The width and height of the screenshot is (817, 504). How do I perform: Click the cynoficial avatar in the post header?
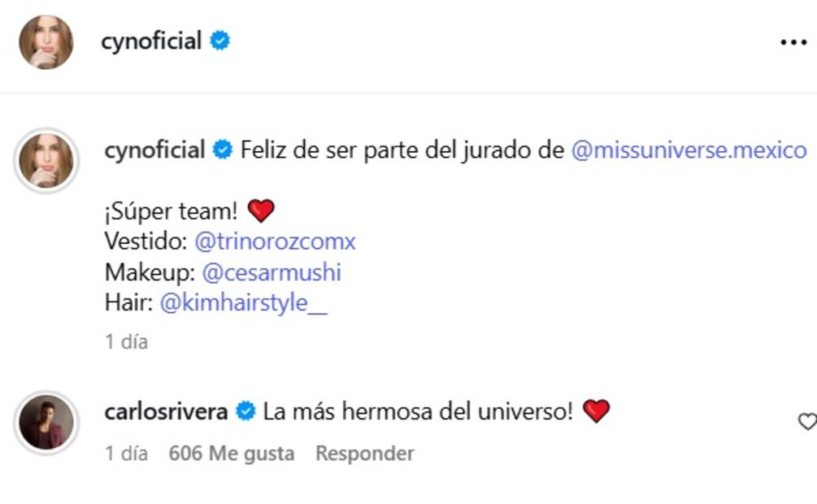click(x=46, y=42)
